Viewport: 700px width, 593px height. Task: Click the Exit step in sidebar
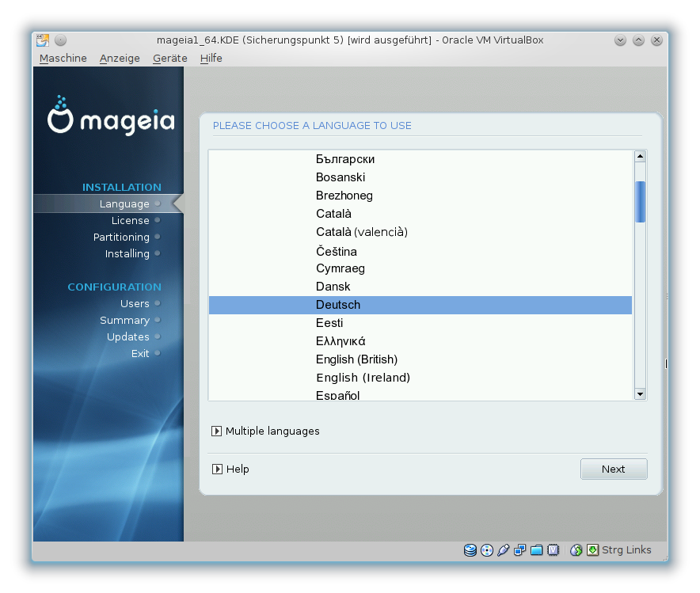tap(140, 353)
